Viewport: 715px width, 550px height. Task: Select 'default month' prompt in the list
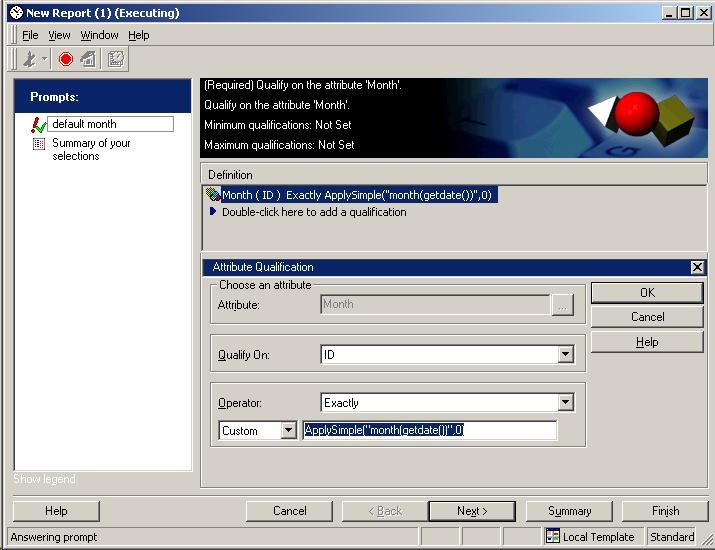[x=110, y=124]
